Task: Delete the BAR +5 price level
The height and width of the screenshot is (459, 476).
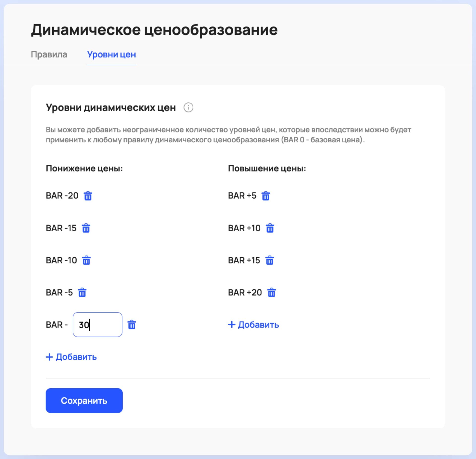Action: click(266, 196)
